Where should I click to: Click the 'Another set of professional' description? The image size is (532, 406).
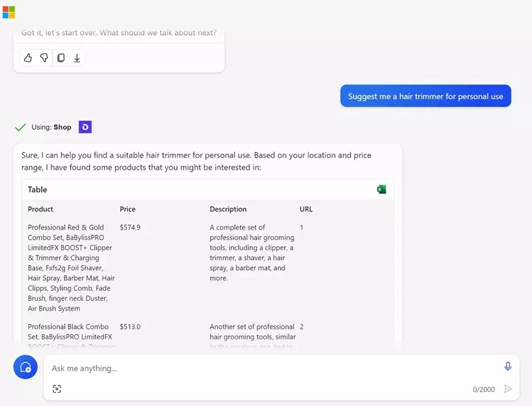click(253, 335)
